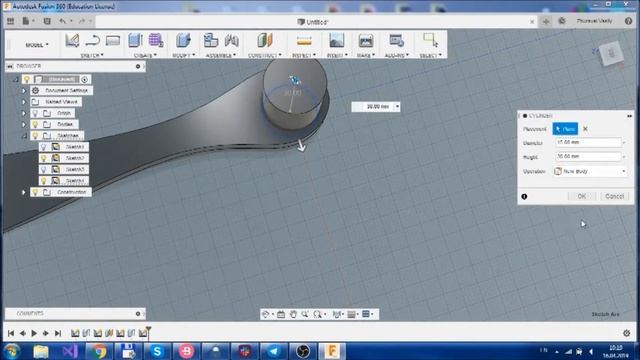Select the Press Pull Modify tool

coord(183,40)
